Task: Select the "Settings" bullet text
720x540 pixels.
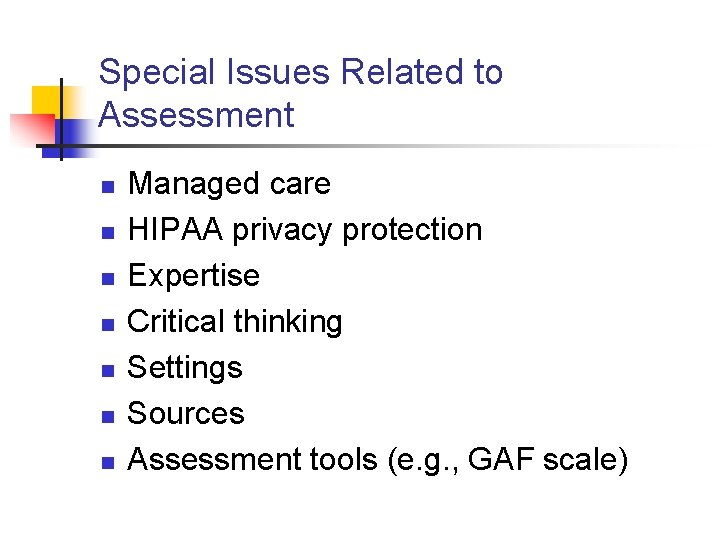Action: click(x=185, y=368)
